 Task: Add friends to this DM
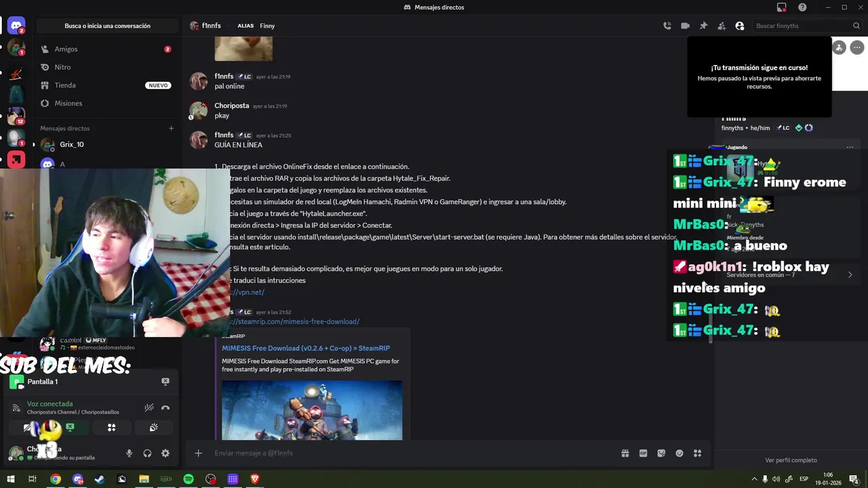click(x=722, y=26)
